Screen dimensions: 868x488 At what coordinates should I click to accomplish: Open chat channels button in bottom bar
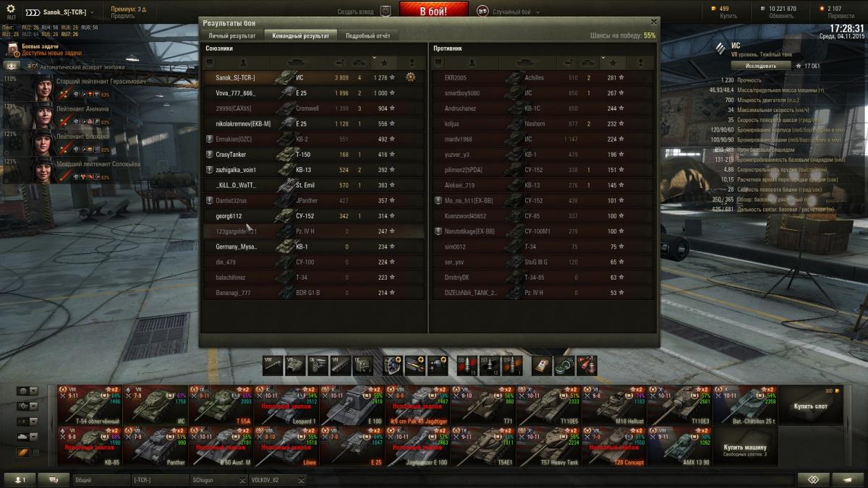click(54, 479)
